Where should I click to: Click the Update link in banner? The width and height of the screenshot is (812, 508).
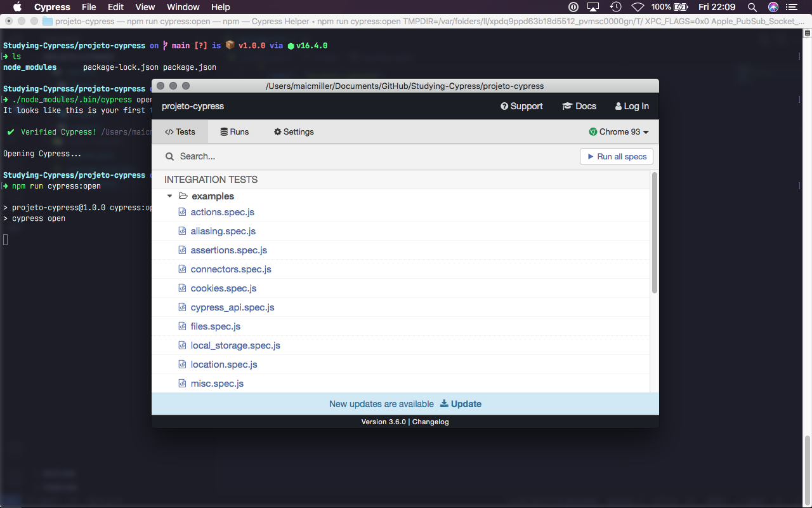coord(461,404)
